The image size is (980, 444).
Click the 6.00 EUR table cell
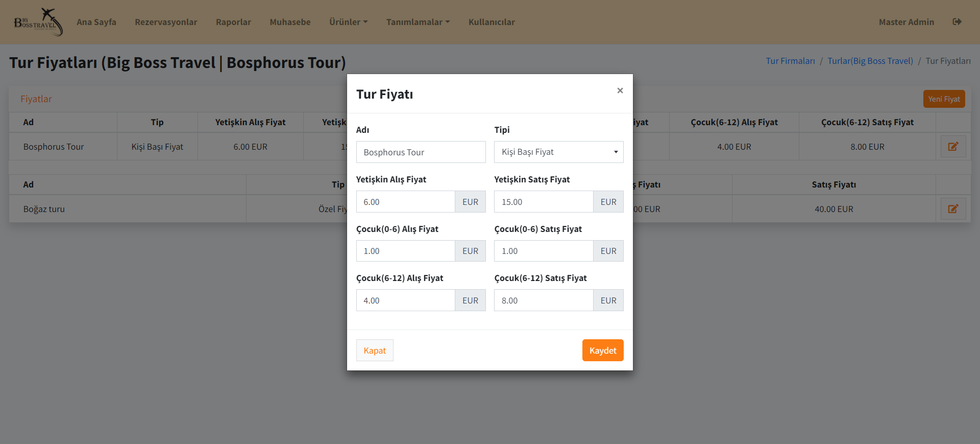pyautogui.click(x=250, y=147)
